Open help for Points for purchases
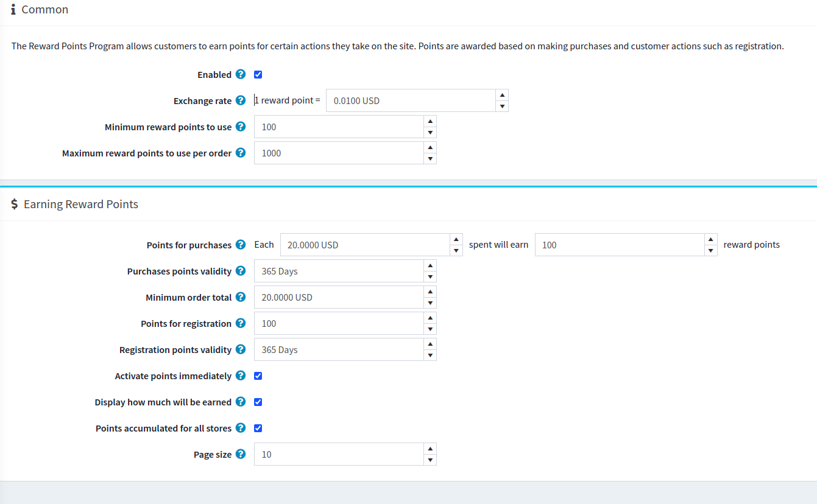Image resolution: width=817 pixels, height=504 pixels. pyautogui.click(x=241, y=244)
